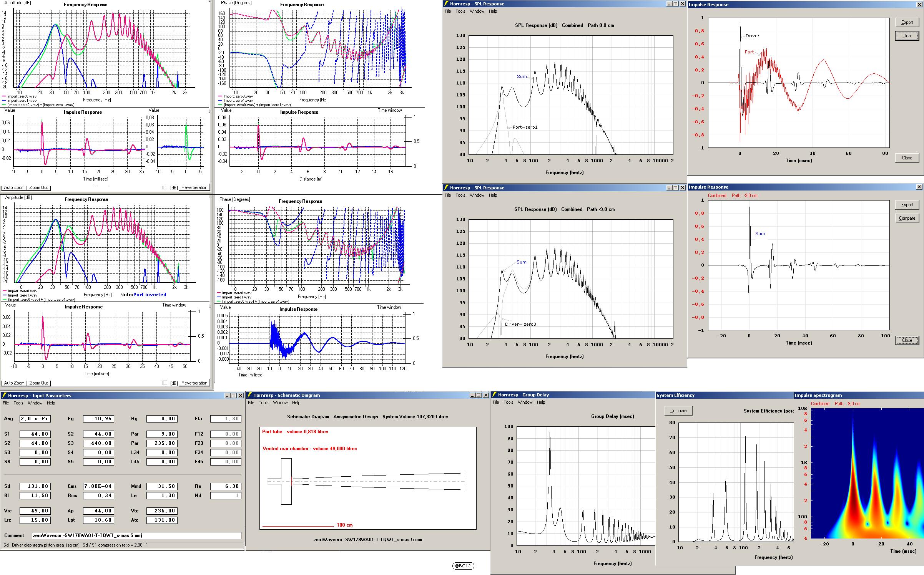Open File menu in lower SPL Response window

[x=448, y=195]
